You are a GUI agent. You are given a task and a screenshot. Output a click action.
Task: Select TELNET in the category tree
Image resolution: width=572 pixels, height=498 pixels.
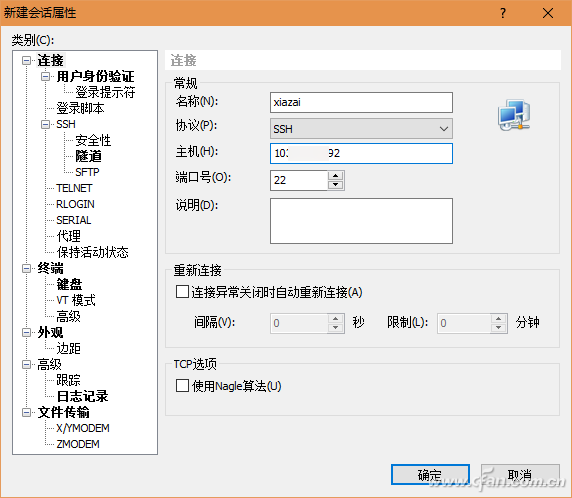(74, 188)
